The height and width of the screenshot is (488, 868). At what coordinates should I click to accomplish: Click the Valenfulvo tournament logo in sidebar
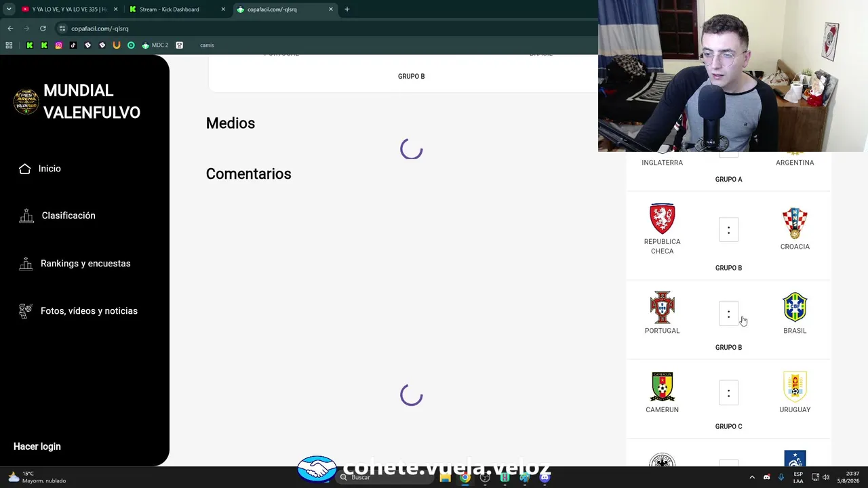[x=26, y=102]
